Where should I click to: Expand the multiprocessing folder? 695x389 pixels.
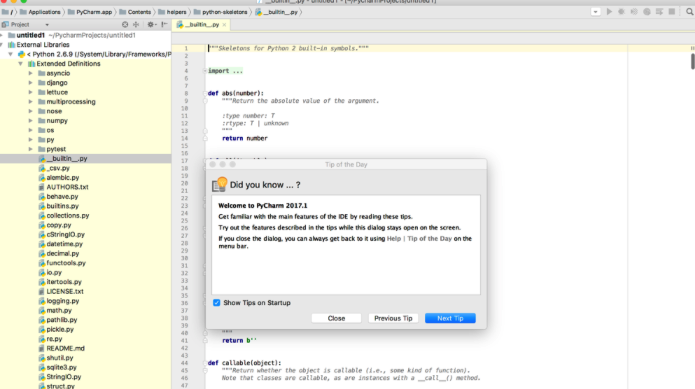coord(31,101)
